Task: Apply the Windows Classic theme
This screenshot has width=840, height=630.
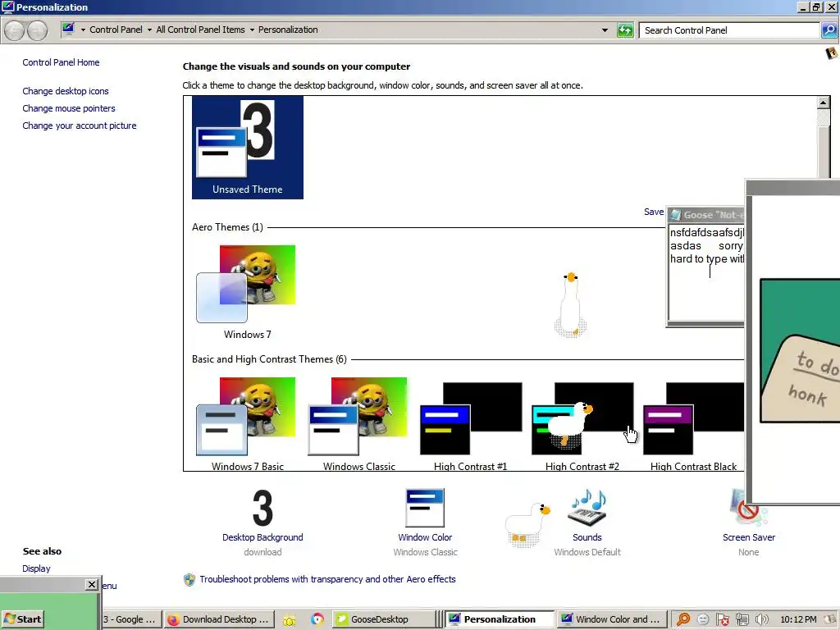Action: (x=358, y=424)
